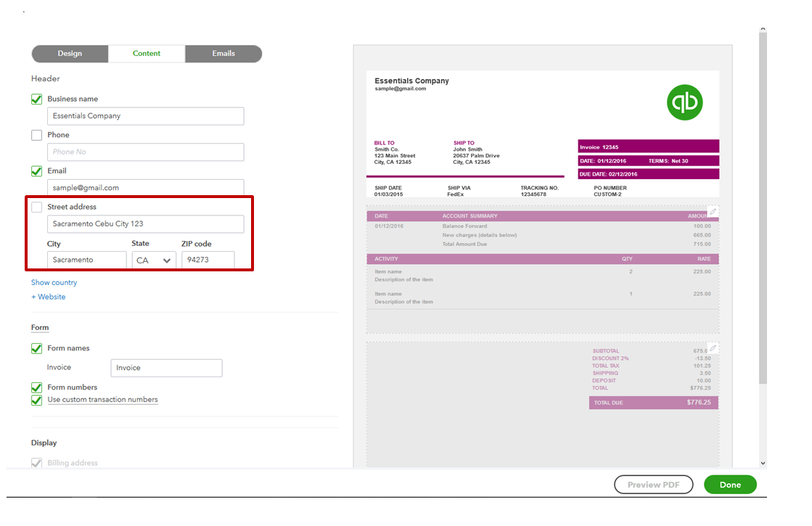Uncheck Use custom transaction numbers
812x526 pixels.
[x=37, y=400]
